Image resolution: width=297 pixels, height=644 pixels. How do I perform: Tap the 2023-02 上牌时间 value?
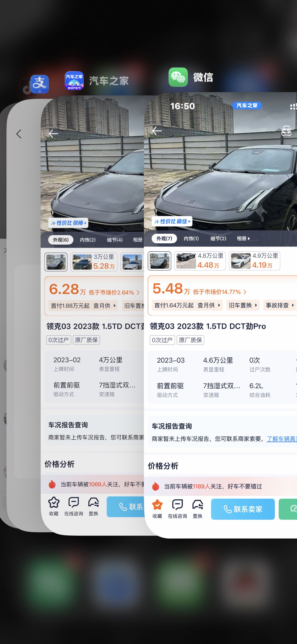tap(67, 360)
